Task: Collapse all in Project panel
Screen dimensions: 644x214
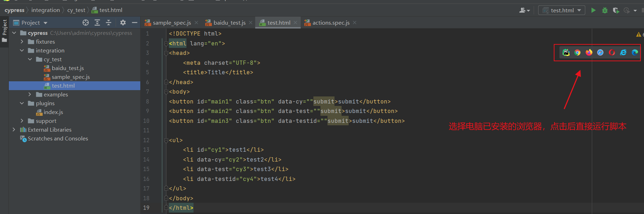Action: click(x=109, y=23)
